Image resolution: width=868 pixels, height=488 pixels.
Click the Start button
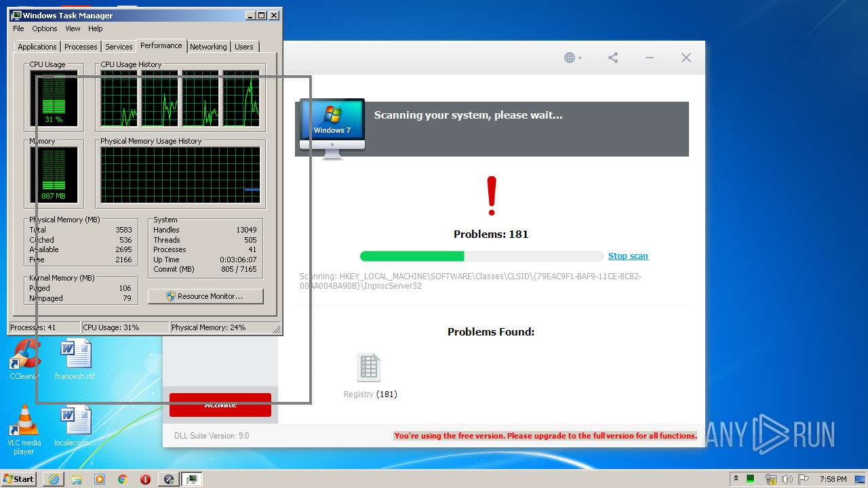19,479
